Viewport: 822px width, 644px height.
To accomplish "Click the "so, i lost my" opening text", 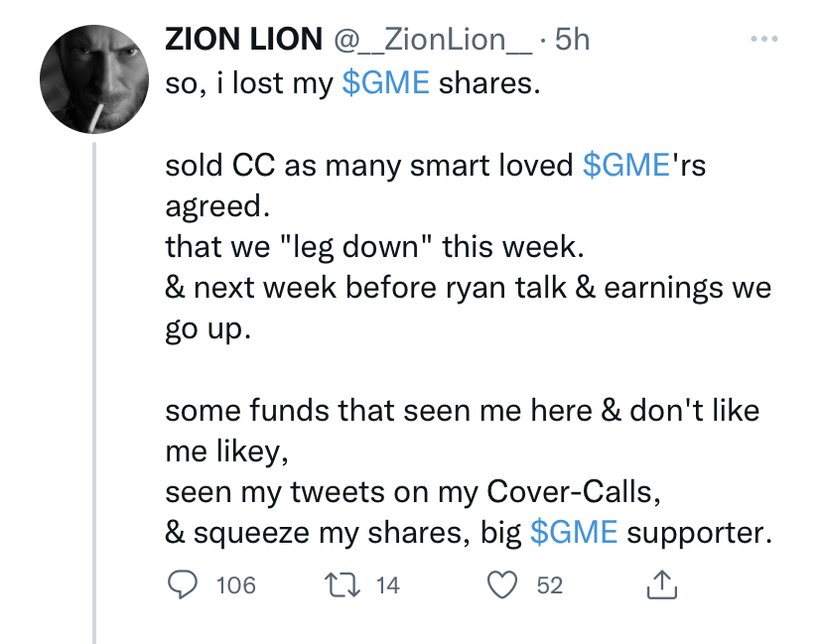I will (250, 83).
